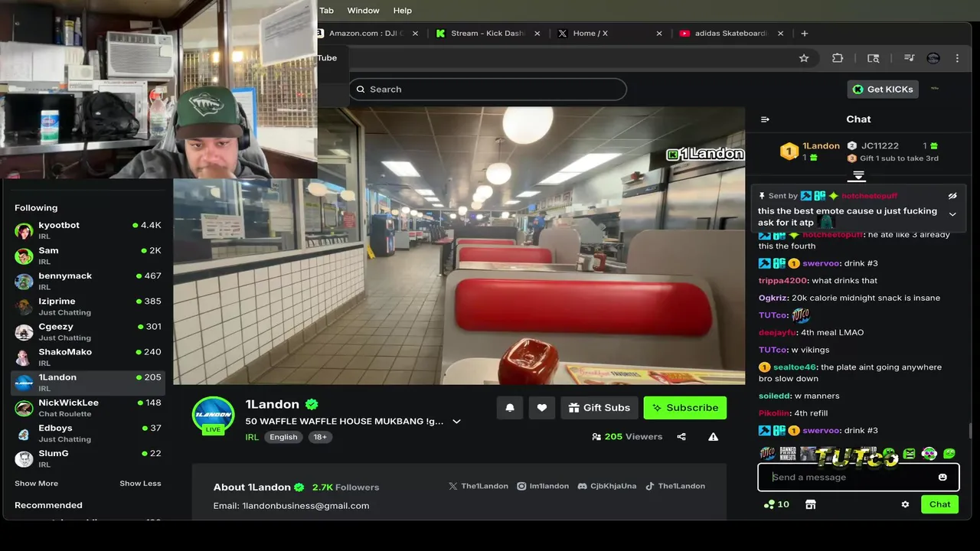The width and height of the screenshot is (980, 551).
Task: Open Im1landon Instagram link
Action: pos(543,486)
